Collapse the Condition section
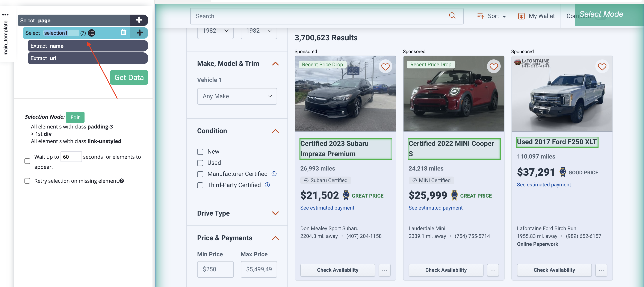 click(275, 131)
